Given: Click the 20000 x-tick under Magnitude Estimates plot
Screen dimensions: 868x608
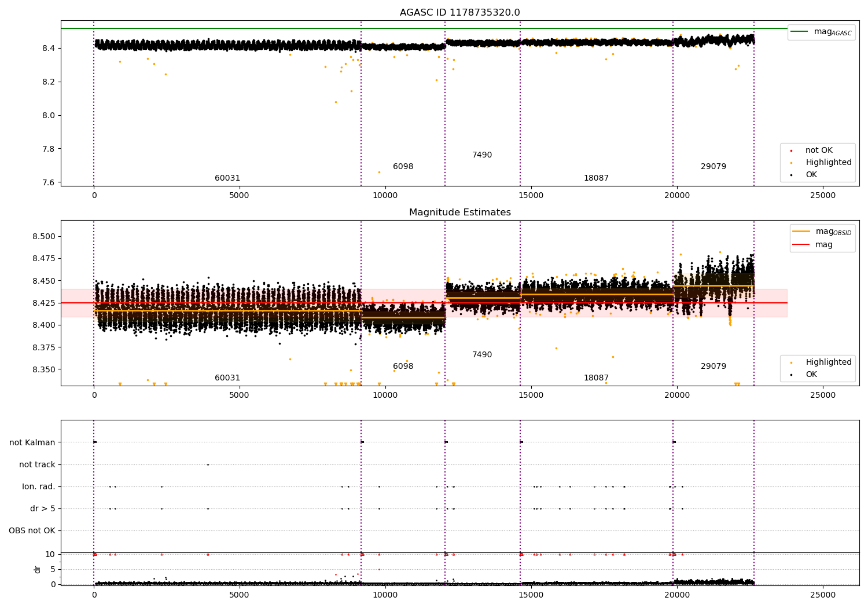Looking at the screenshot, I should [676, 395].
